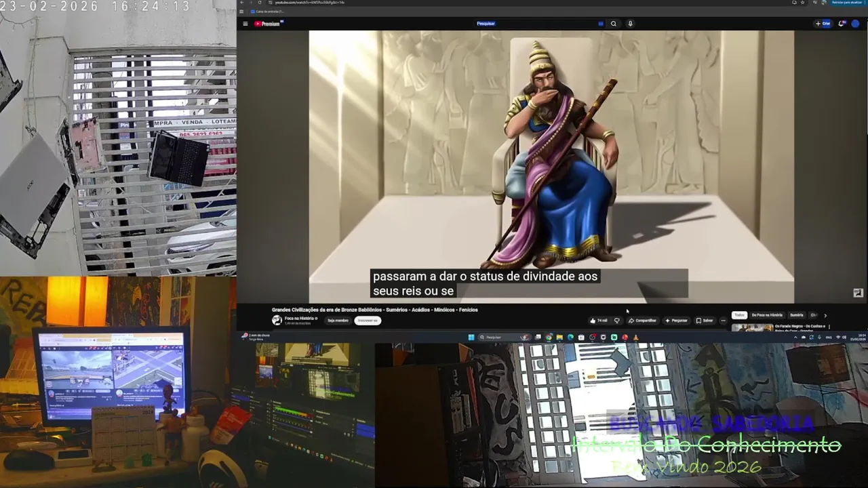Like the video with the thumbs-up button

599,321
